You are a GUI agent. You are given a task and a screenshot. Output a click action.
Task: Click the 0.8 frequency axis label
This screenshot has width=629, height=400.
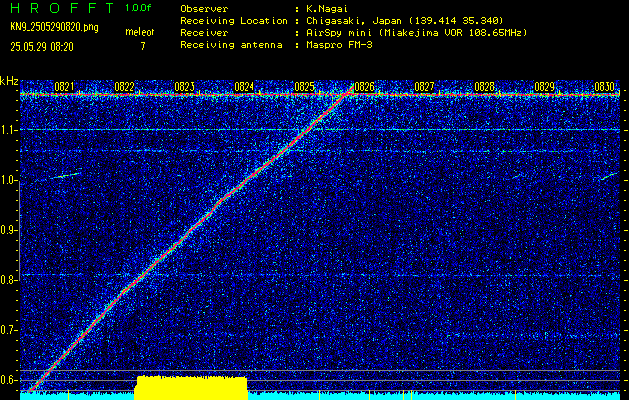tap(8, 280)
